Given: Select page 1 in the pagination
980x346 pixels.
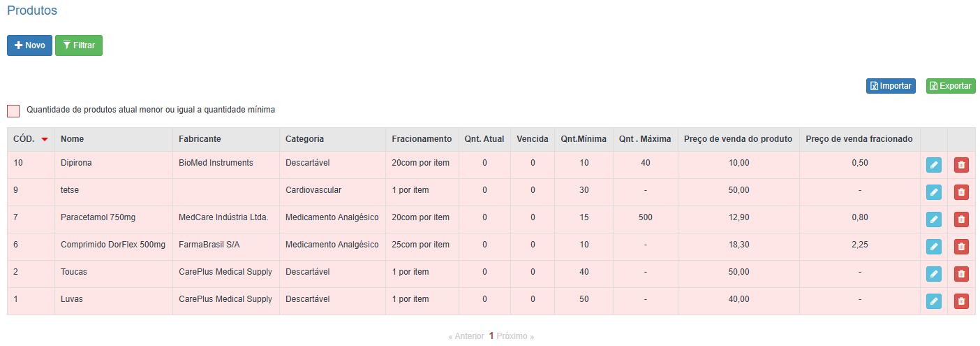Looking at the screenshot, I should (x=491, y=336).
